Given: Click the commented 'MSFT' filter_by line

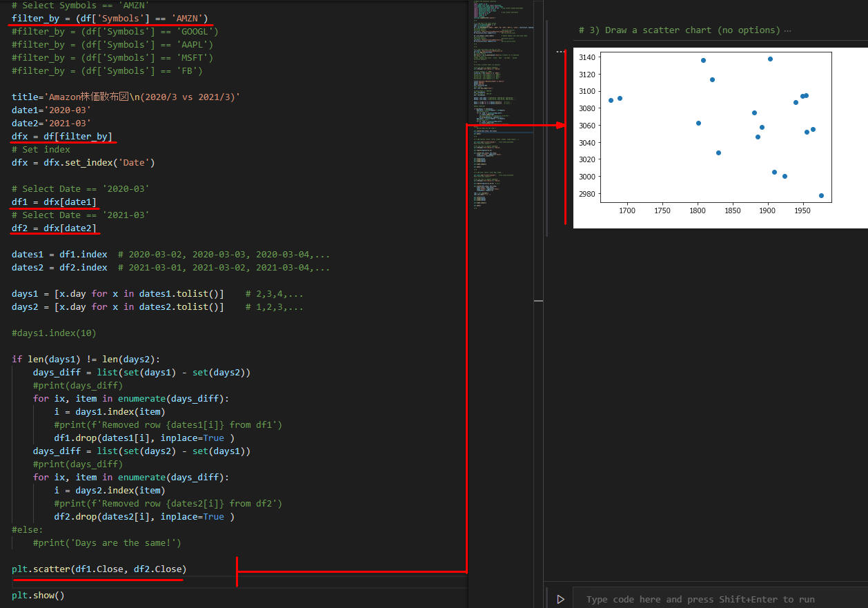Looking at the screenshot, I should (112, 57).
